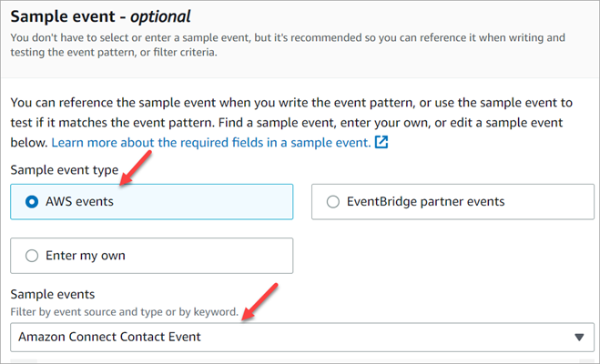Click the italic word optional in the heading
This screenshot has width=600, height=364.
161,17
